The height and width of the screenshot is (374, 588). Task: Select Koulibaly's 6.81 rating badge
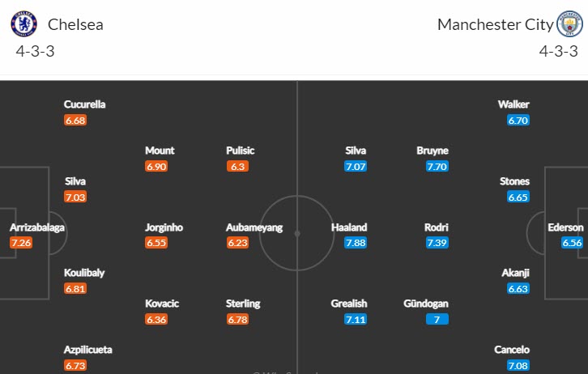point(75,288)
